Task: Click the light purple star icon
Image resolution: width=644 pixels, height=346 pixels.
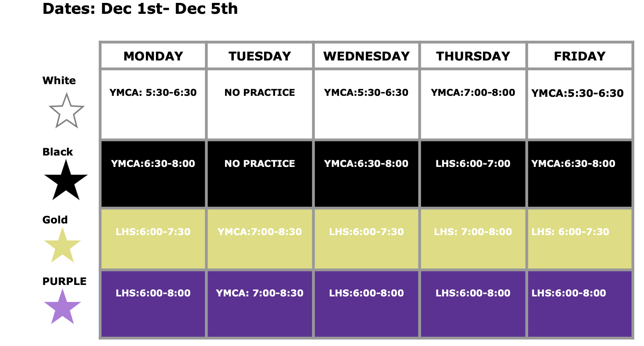Action: (62, 308)
